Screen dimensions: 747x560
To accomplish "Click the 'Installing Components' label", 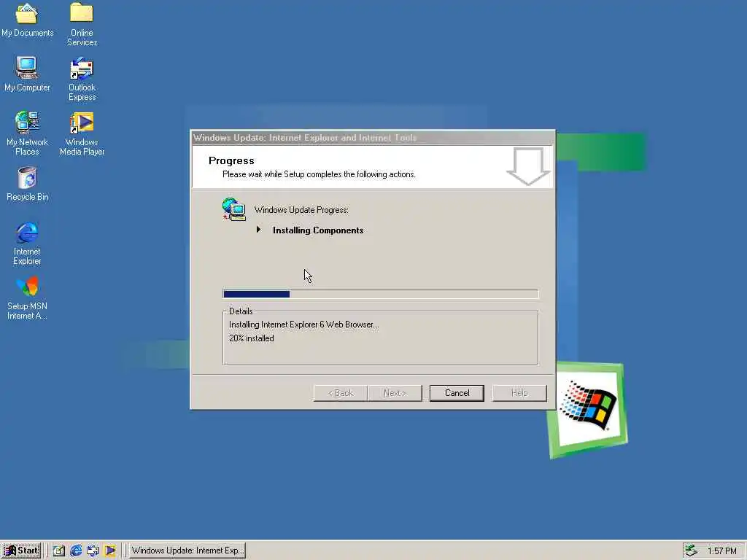I will [x=318, y=230].
